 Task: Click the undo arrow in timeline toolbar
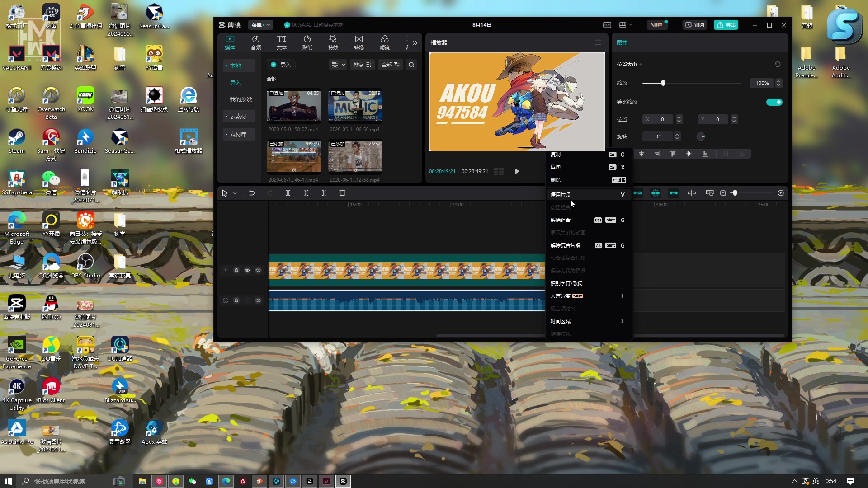click(252, 193)
